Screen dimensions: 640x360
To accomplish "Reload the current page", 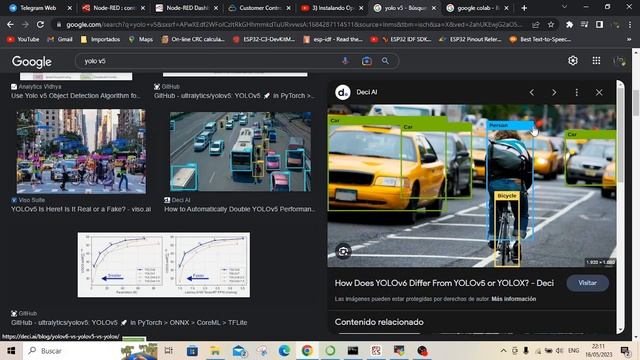I will (x=40, y=24).
